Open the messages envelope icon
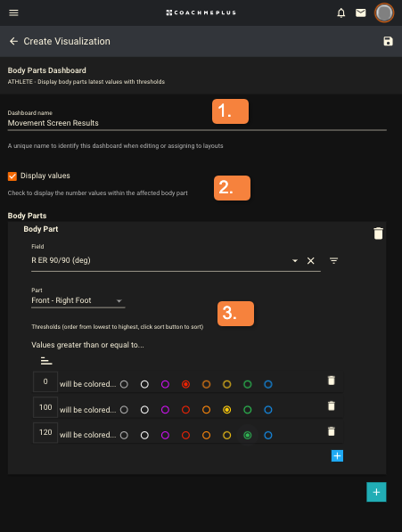402x532 pixels. (x=361, y=12)
